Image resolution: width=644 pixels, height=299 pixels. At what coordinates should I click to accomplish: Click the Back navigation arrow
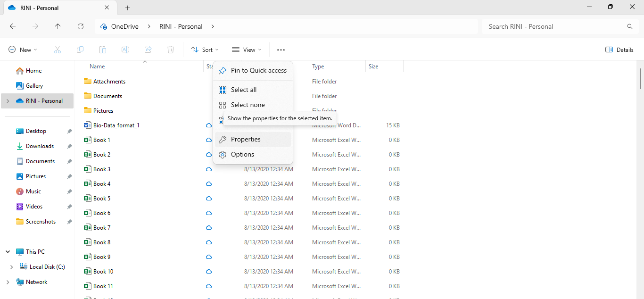(x=13, y=26)
